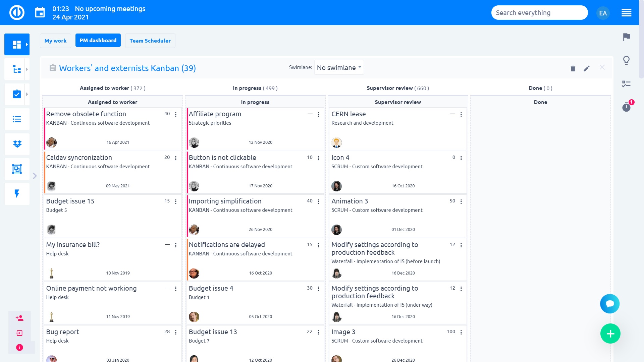Click the lightning bolt quick actions icon

tap(16, 194)
